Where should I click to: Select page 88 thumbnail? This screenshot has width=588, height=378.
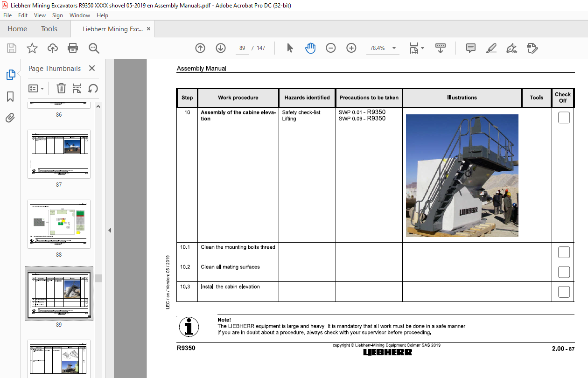coord(59,224)
